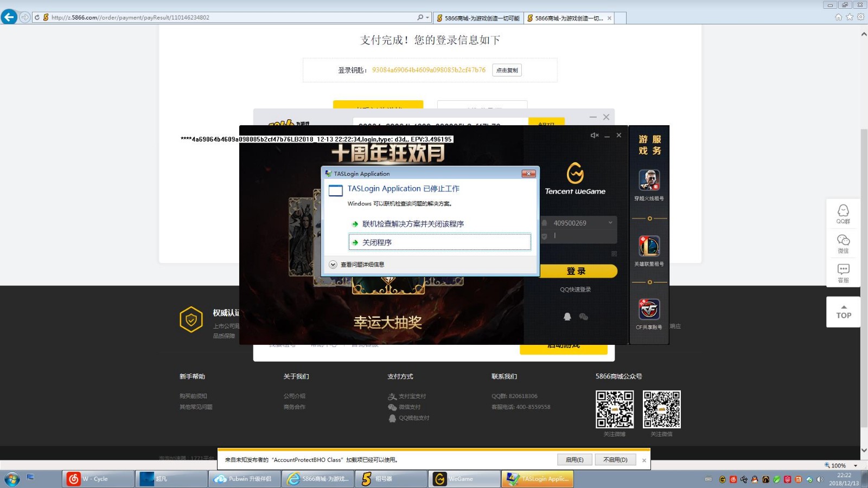Viewport: 868px width, 488px height.
Task: Open the CF共享账号 game icon
Action: pos(649,310)
